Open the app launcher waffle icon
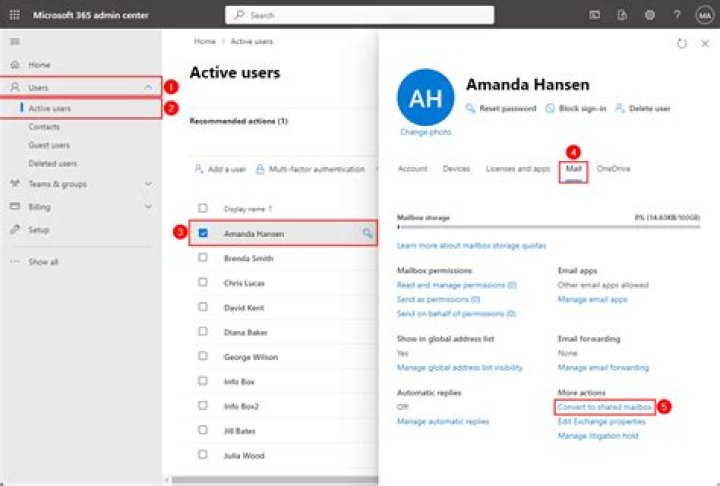 coord(14,15)
